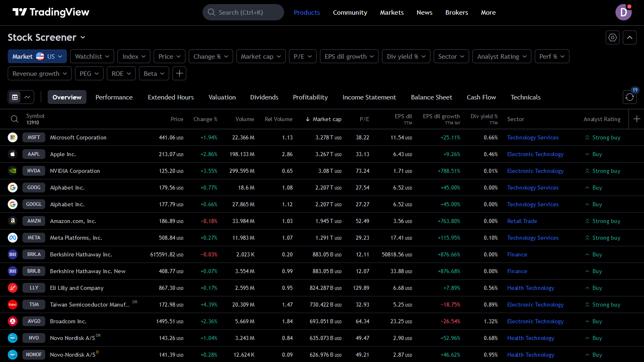Open the Balance Sheet tab
This screenshot has width=644, height=362.
tap(431, 97)
